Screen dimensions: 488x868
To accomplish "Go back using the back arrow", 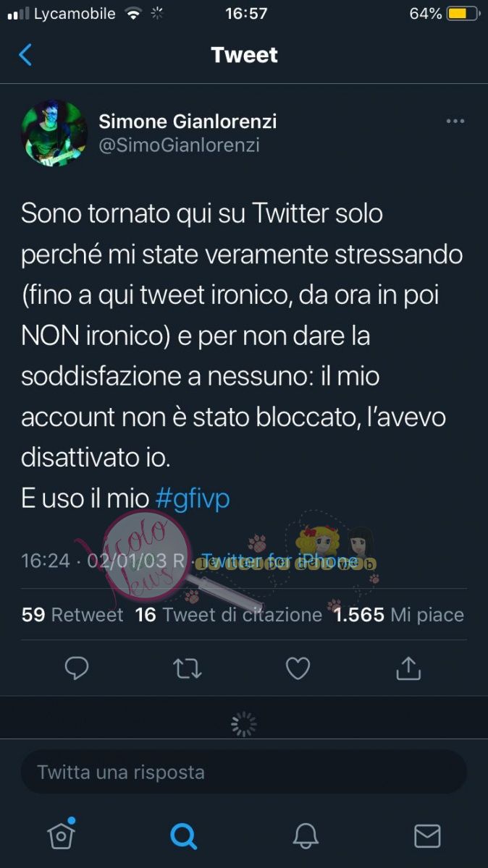I will tap(25, 55).
